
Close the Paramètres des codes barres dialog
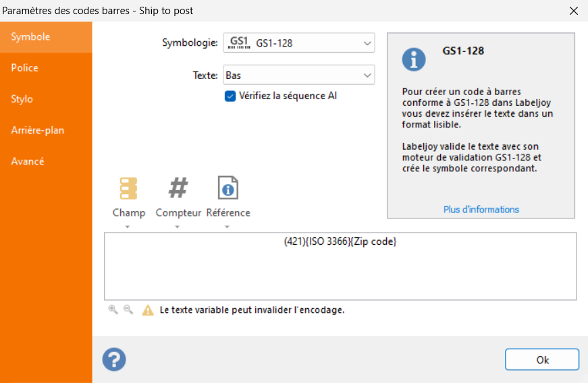point(574,11)
